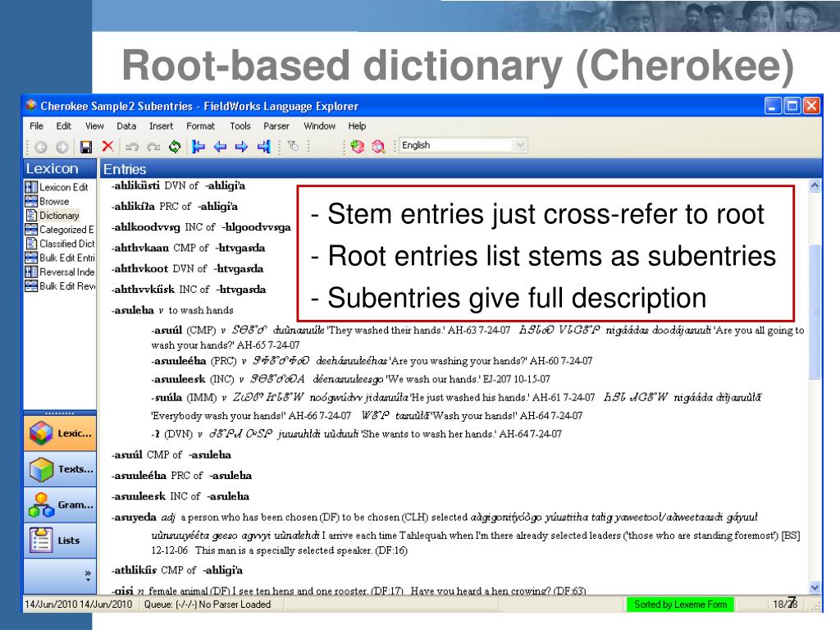Open Bulk Edit Reversal Entries tool
The width and height of the screenshot is (840, 630).
(59, 286)
